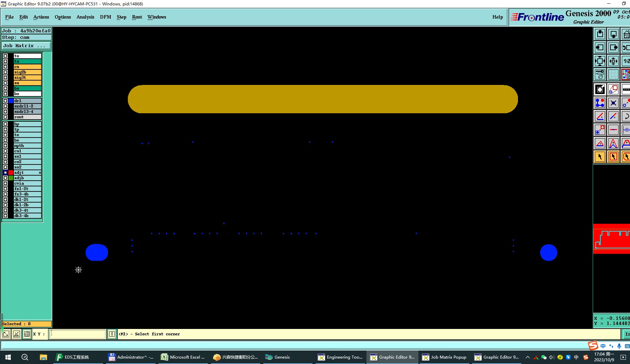This screenshot has height=364, width=630.
Task: Open the Help menu
Action: (x=497, y=17)
